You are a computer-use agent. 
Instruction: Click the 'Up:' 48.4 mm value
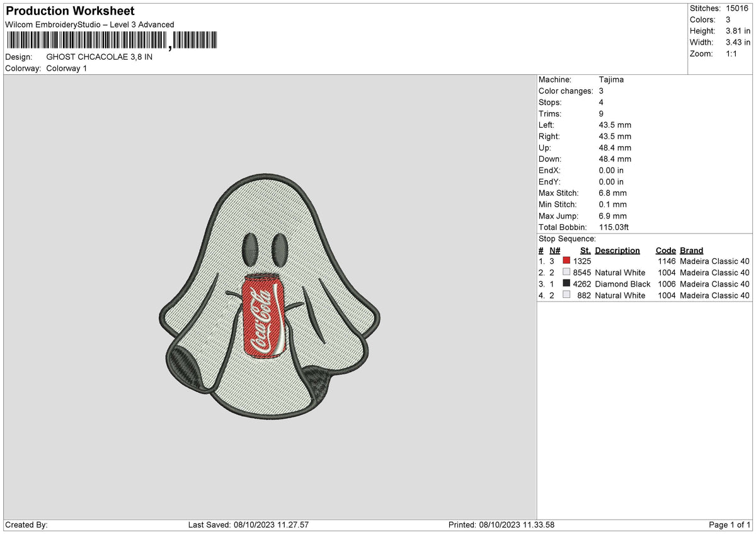click(x=615, y=148)
